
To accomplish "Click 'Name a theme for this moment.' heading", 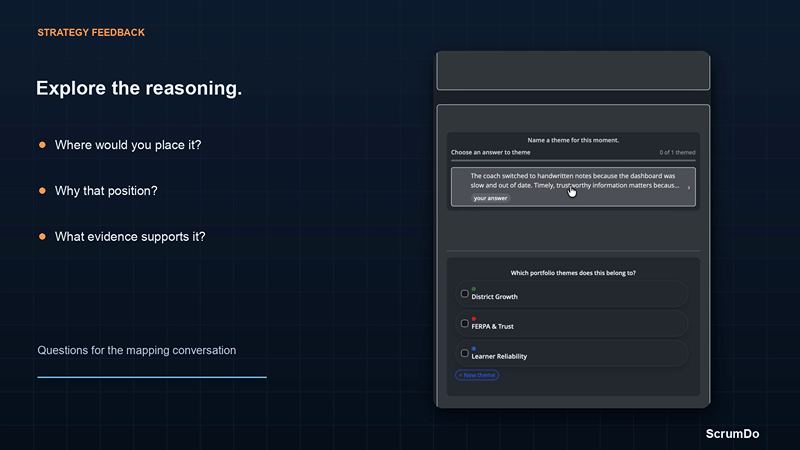I will (x=573, y=140).
